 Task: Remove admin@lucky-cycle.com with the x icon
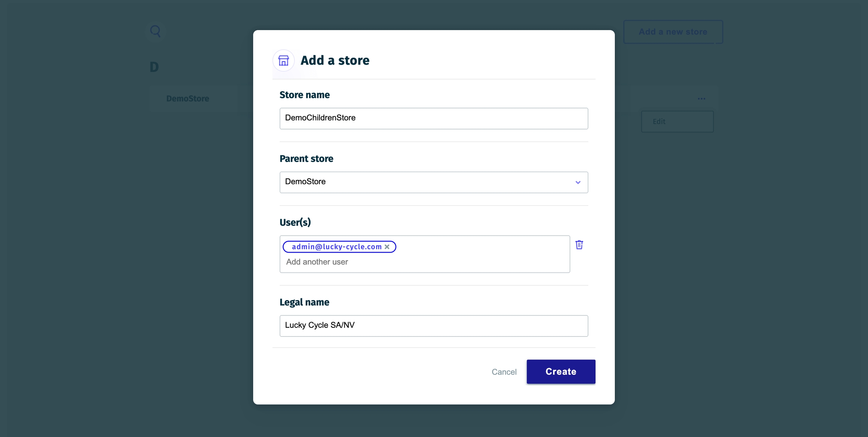[x=387, y=247]
